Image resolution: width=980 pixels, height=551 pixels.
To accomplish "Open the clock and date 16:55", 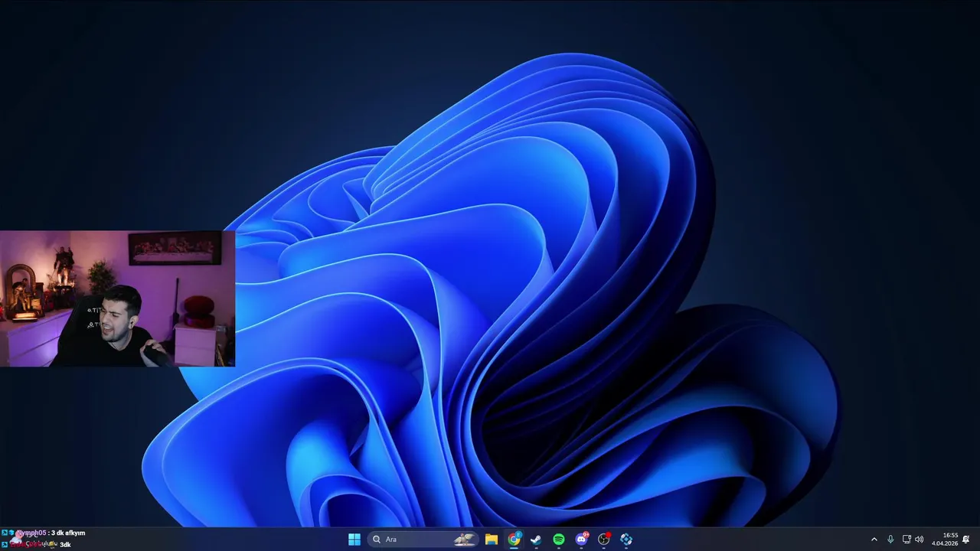I will (x=945, y=540).
